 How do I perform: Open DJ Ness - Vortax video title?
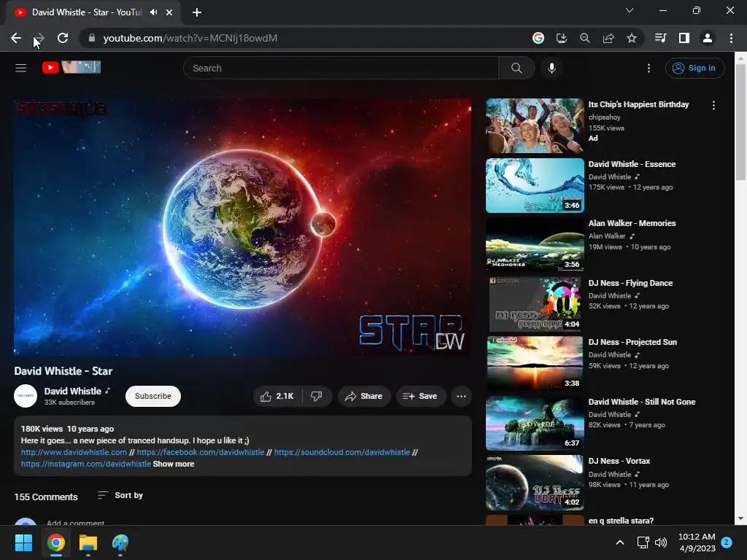click(619, 461)
